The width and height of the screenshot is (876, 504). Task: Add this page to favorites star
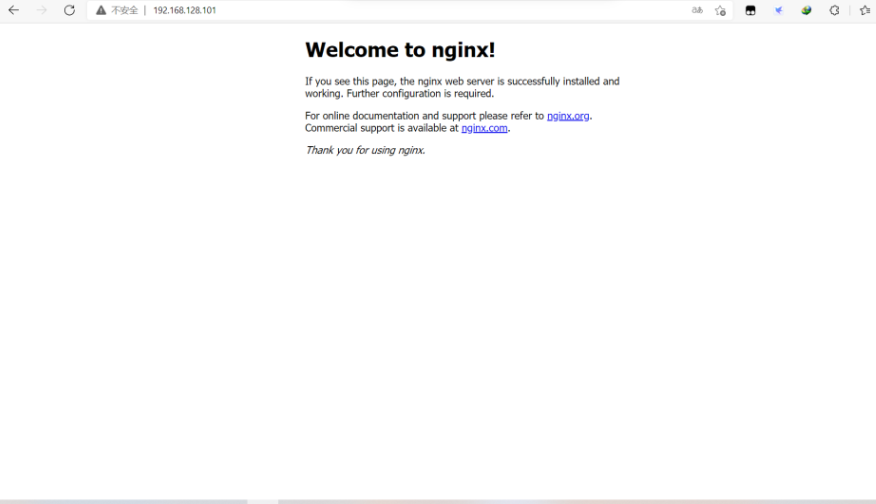pos(720,10)
